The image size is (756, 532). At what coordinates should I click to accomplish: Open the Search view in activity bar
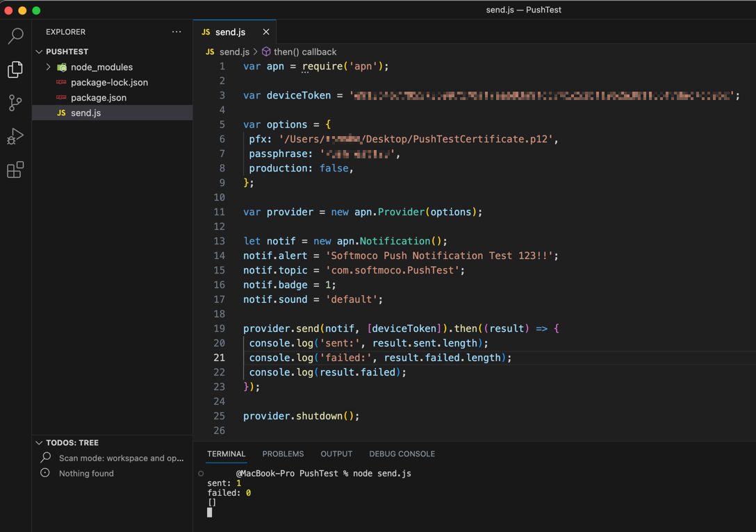click(15, 35)
